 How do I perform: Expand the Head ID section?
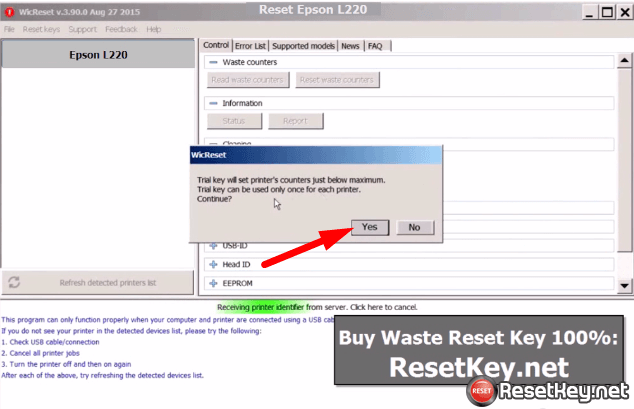click(x=213, y=264)
